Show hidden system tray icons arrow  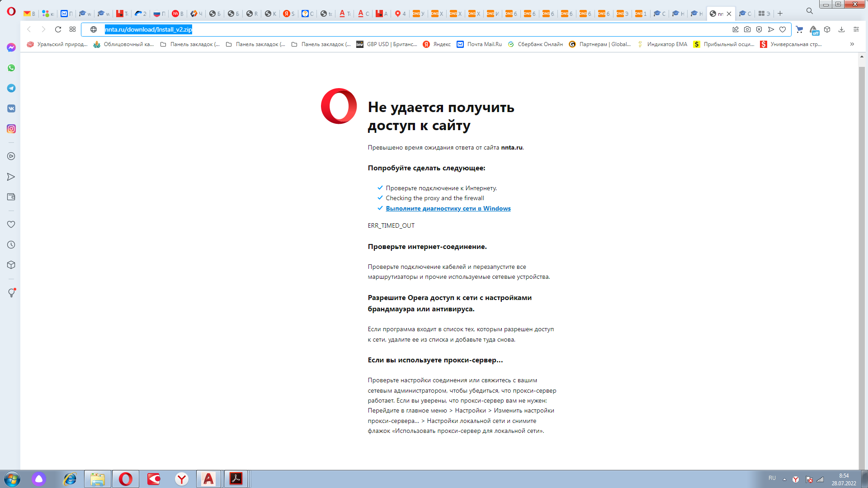[x=784, y=479]
